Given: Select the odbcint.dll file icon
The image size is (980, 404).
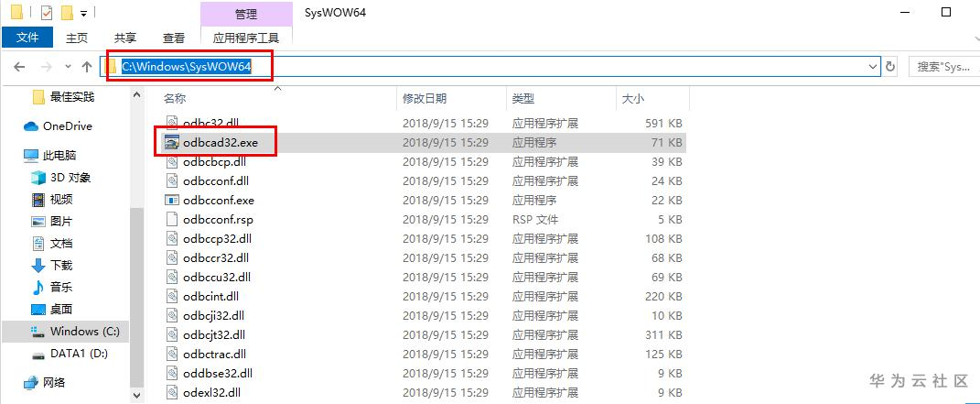Looking at the screenshot, I should click(172, 296).
